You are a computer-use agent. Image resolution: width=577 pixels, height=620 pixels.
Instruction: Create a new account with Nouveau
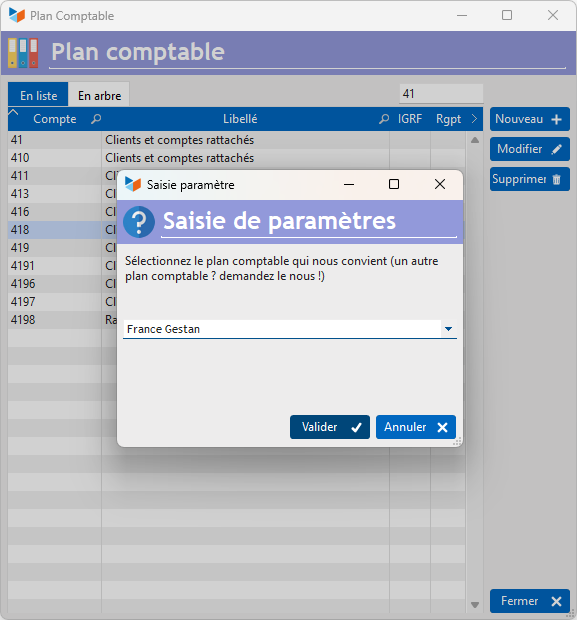coord(530,119)
